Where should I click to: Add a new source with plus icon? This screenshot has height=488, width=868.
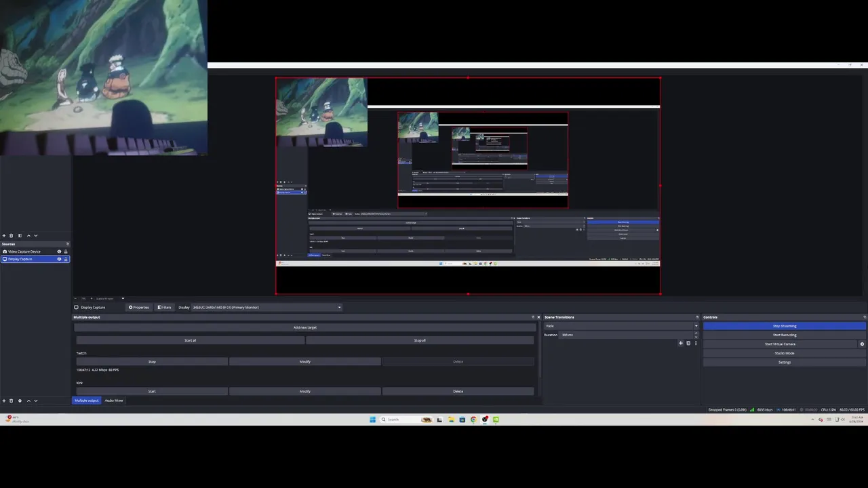[4, 401]
